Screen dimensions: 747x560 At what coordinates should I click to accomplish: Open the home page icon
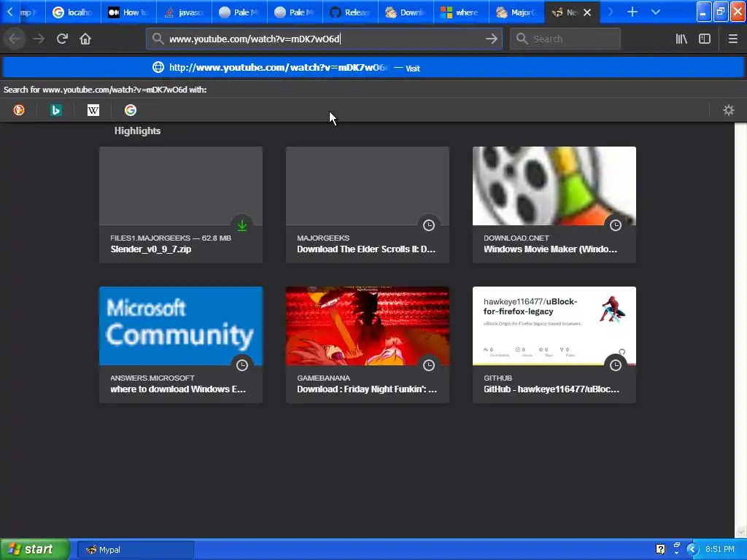(85, 39)
